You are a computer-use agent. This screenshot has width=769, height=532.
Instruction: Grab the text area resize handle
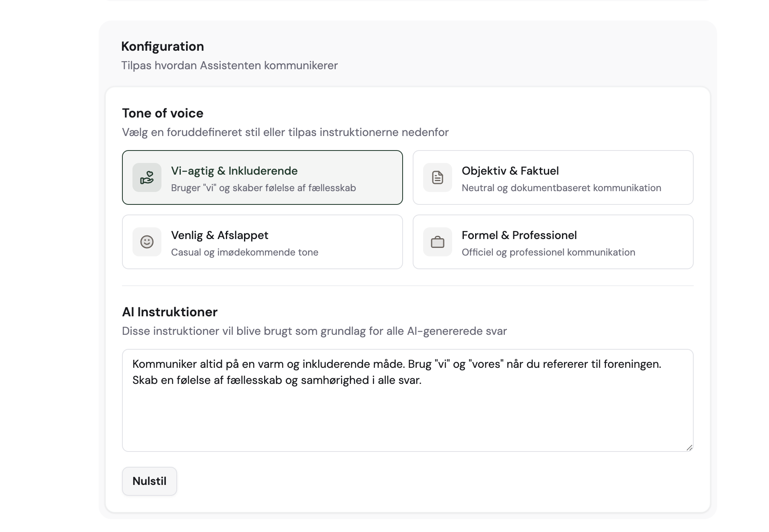click(689, 447)
